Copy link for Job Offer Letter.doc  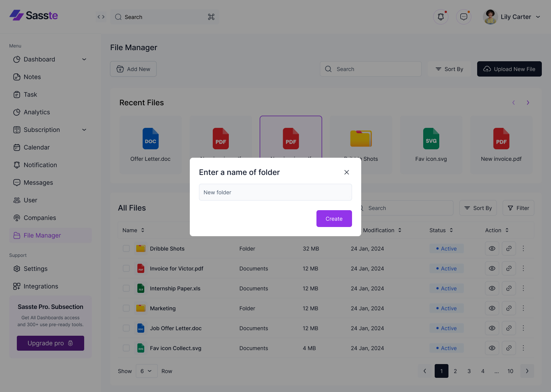(509, 328)
